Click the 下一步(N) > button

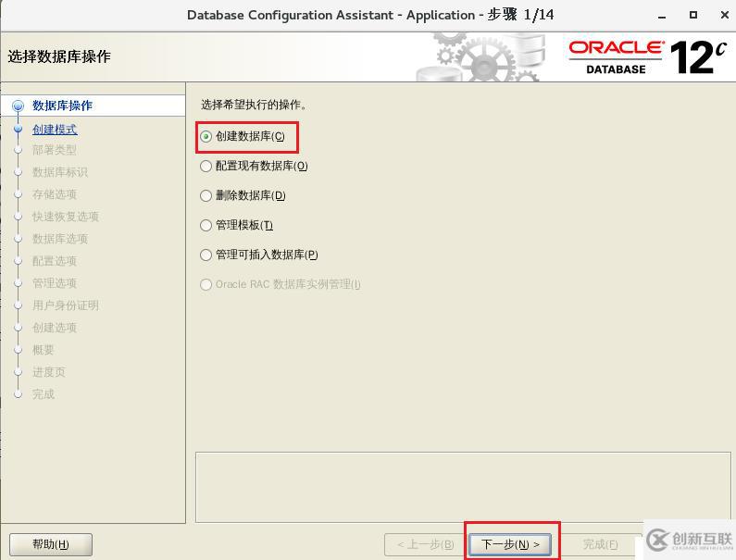coord(510,544)
